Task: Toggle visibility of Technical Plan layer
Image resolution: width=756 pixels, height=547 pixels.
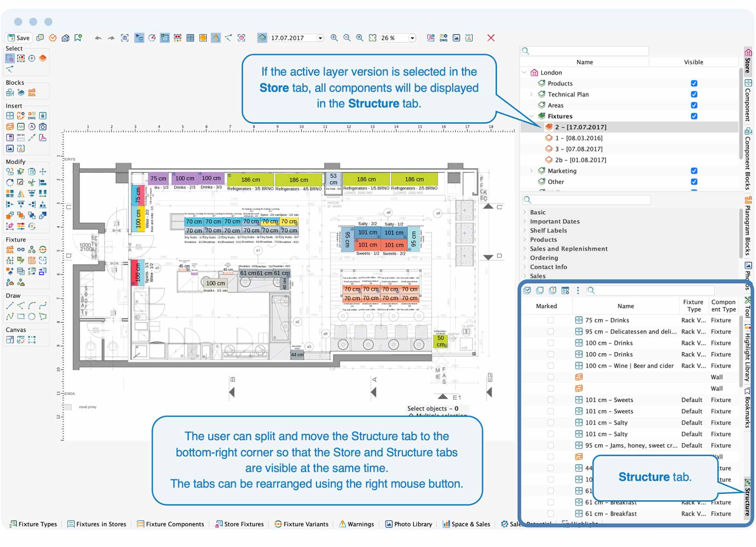Action: coord(694,94)
